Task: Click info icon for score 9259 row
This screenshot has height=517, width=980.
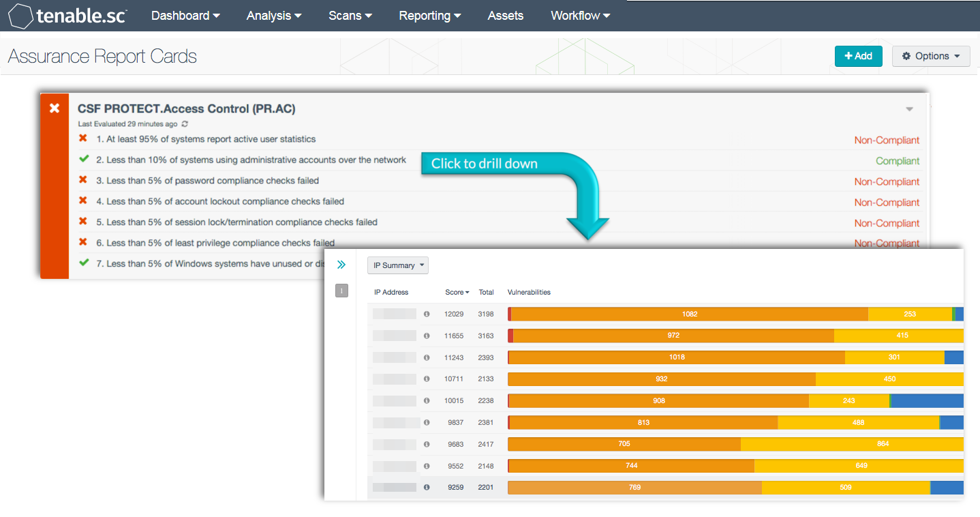Action: (x=427, y=488)
